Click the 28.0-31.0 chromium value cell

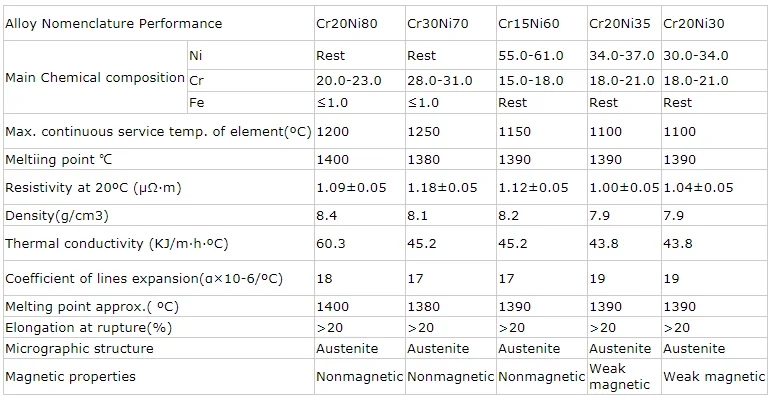tap(441, 79)
